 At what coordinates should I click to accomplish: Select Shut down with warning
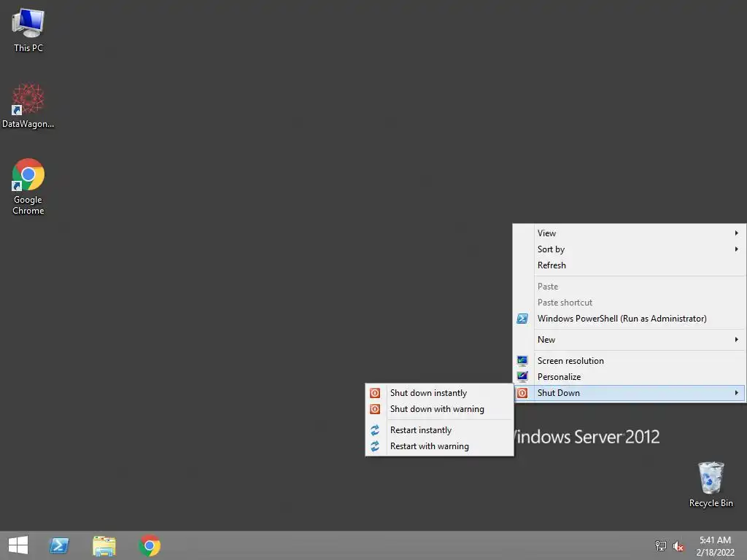tap(439, 409)
